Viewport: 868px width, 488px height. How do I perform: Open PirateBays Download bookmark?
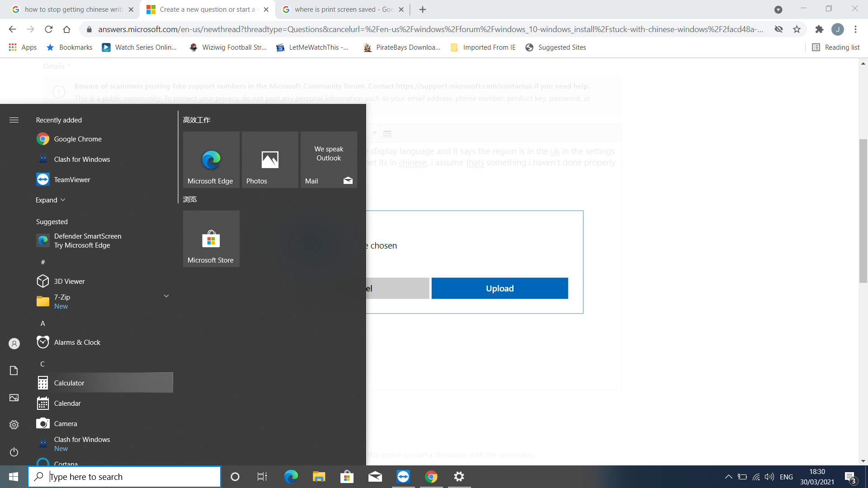(402, 47)
